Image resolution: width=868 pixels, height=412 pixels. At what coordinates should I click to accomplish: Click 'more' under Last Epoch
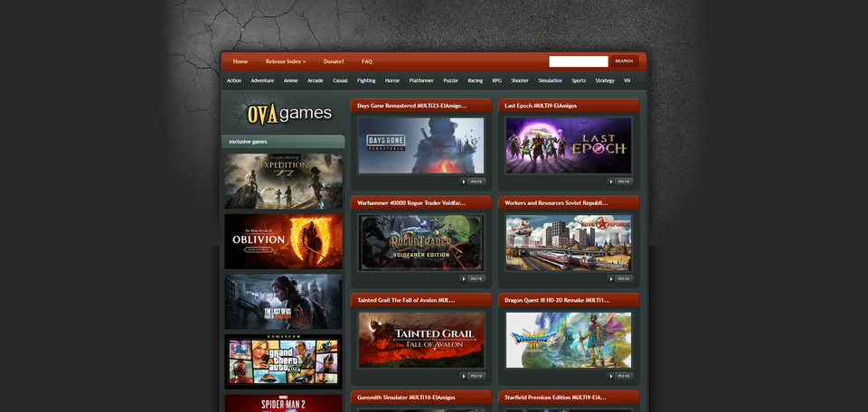point(624,182)
